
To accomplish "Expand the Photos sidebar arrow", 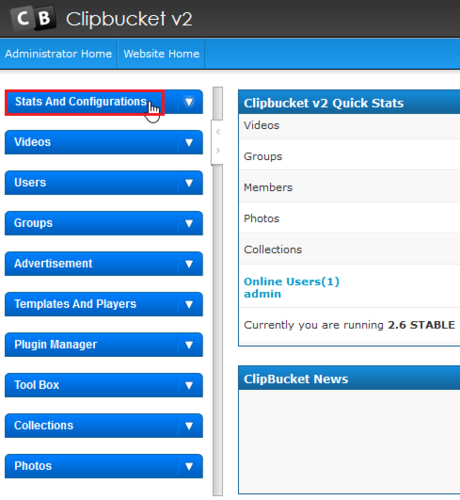I will coord(189,466).
